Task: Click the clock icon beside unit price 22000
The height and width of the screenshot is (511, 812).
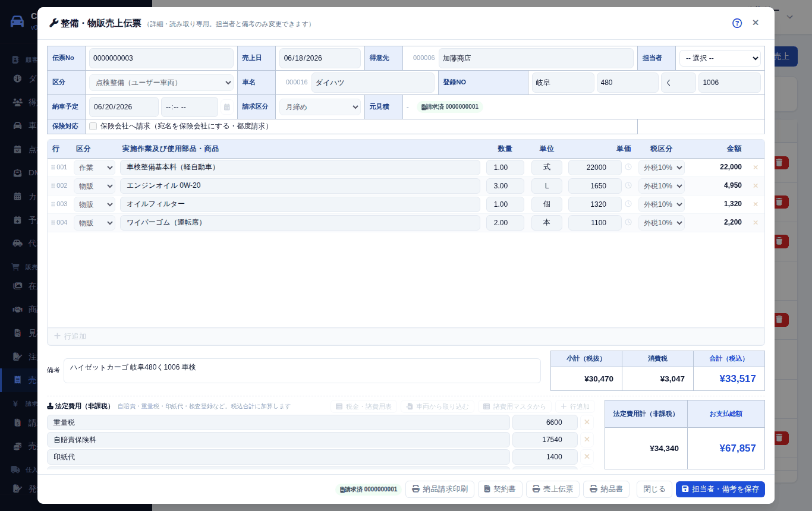Action: pyautogui.click(x=628, y=167)
